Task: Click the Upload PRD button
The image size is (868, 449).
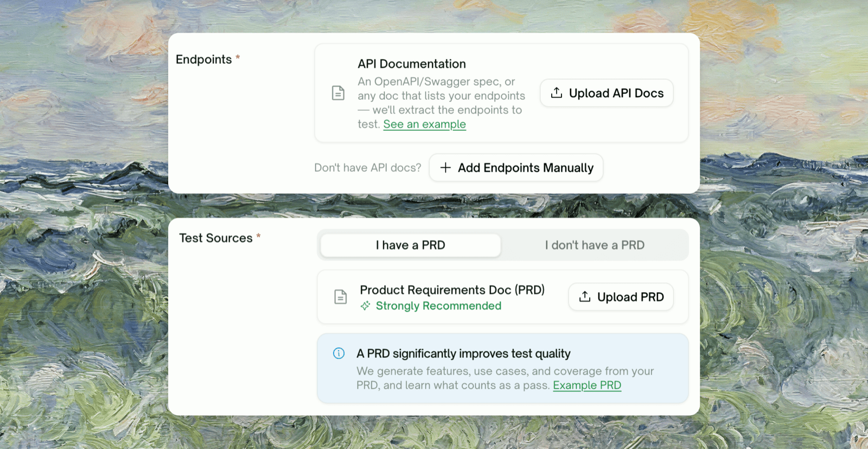Action: pos(621,297)
